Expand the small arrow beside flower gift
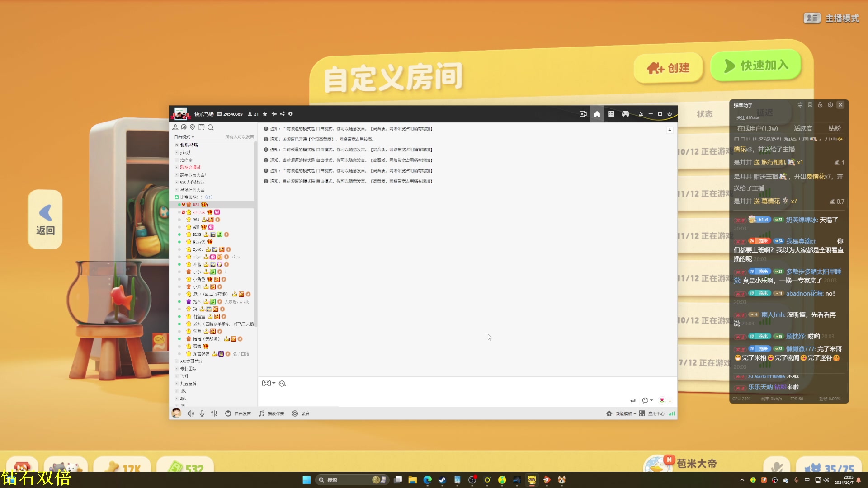This screenshot has height=488, width=868. tap(670, 401)
